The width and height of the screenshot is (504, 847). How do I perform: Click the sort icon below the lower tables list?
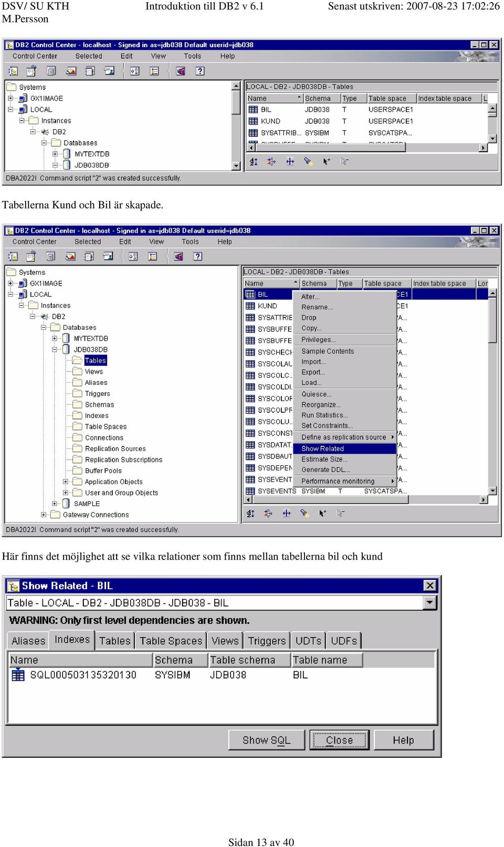tap(250, 513)
